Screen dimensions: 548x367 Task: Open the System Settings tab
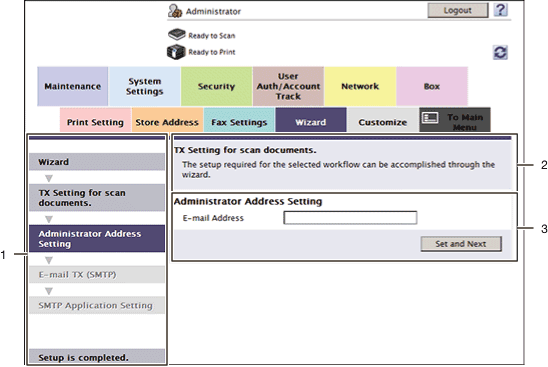pos(145,86)
